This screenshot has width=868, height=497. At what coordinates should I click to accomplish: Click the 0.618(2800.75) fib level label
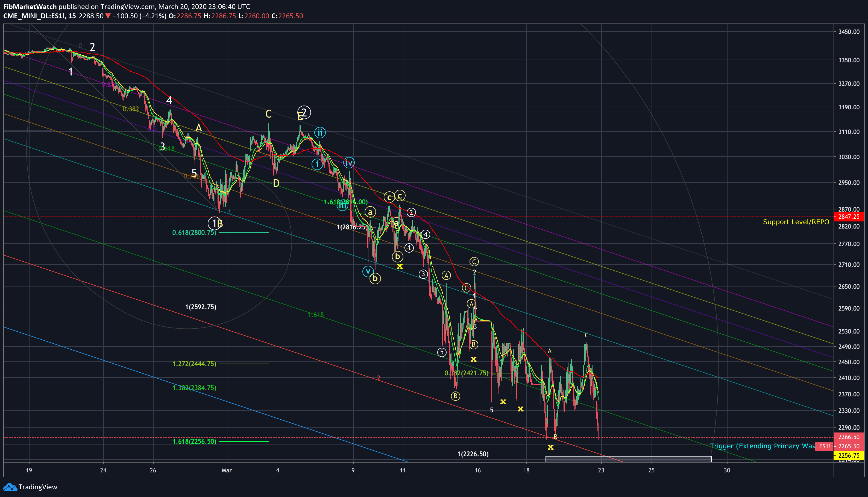coord(194,233)
